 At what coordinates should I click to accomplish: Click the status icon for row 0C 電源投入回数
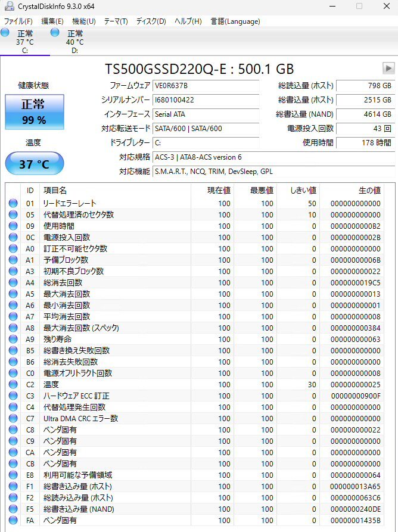13,237
